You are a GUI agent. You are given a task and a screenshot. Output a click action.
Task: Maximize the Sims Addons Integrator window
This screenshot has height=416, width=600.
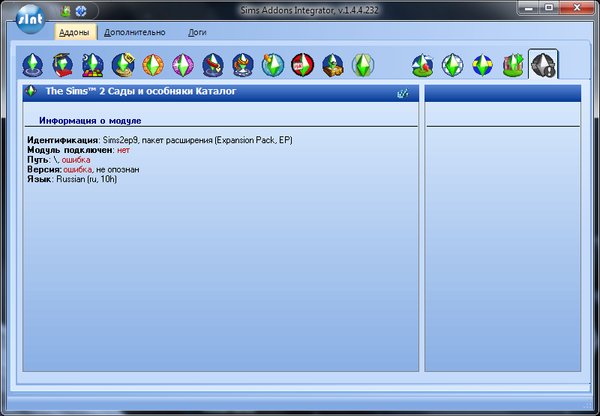(549, 8)
